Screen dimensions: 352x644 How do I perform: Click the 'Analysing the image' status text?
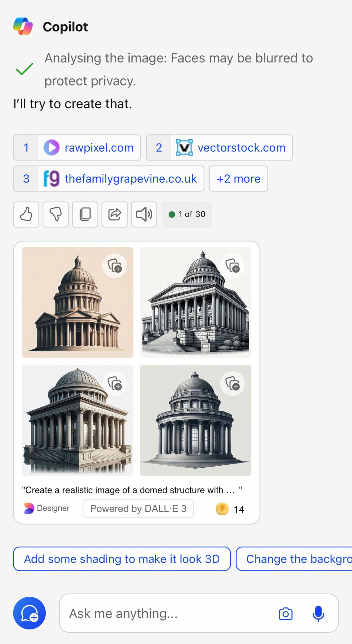pyautogui.click(x=179, y=69)
